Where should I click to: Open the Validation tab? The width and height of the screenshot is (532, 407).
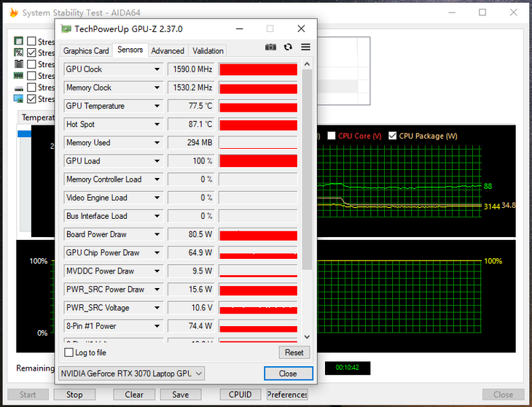208,51
